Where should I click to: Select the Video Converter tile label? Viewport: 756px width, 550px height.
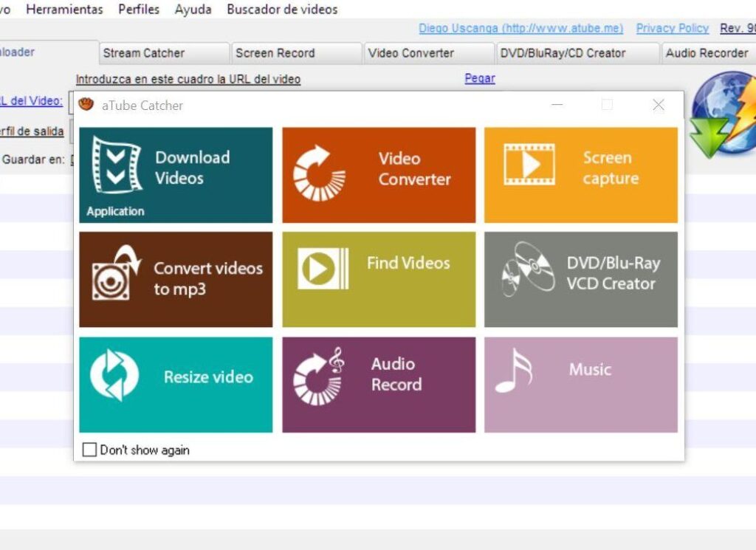415,169
